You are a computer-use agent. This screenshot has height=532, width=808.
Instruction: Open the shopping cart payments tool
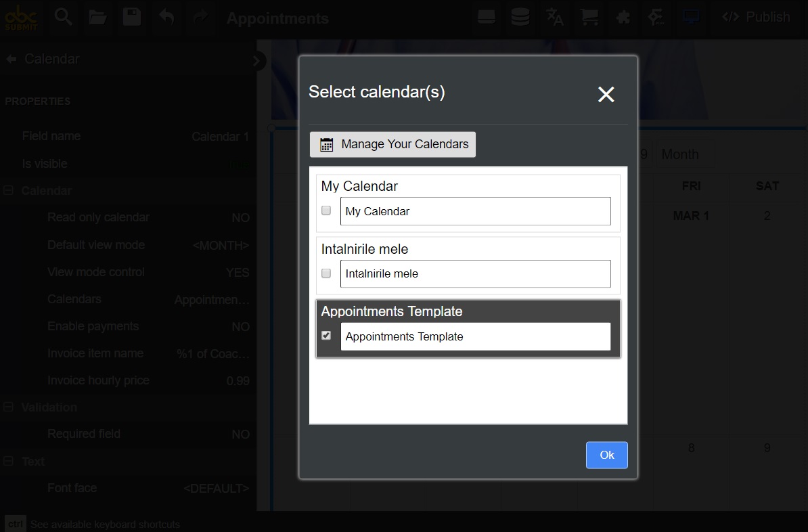[589, 18]
